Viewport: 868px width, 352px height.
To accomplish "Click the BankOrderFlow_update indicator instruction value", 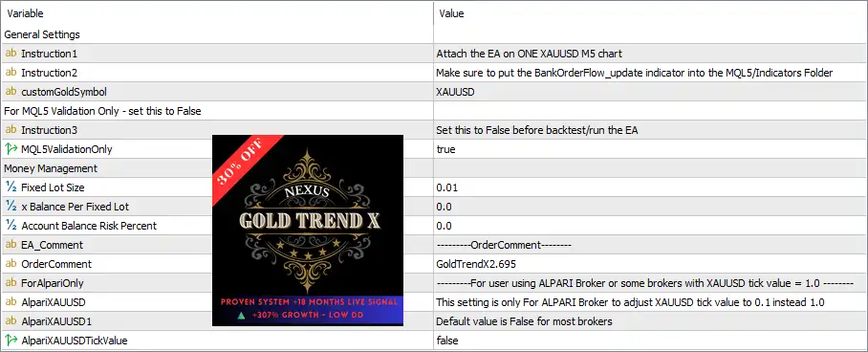I will pyautogui.click(x=635, y=73).
